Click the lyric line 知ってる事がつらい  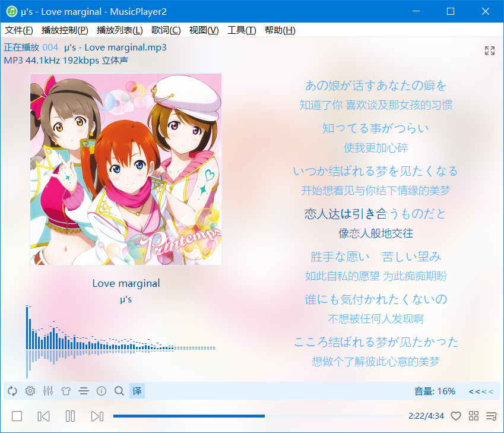(x=375, y=128)
